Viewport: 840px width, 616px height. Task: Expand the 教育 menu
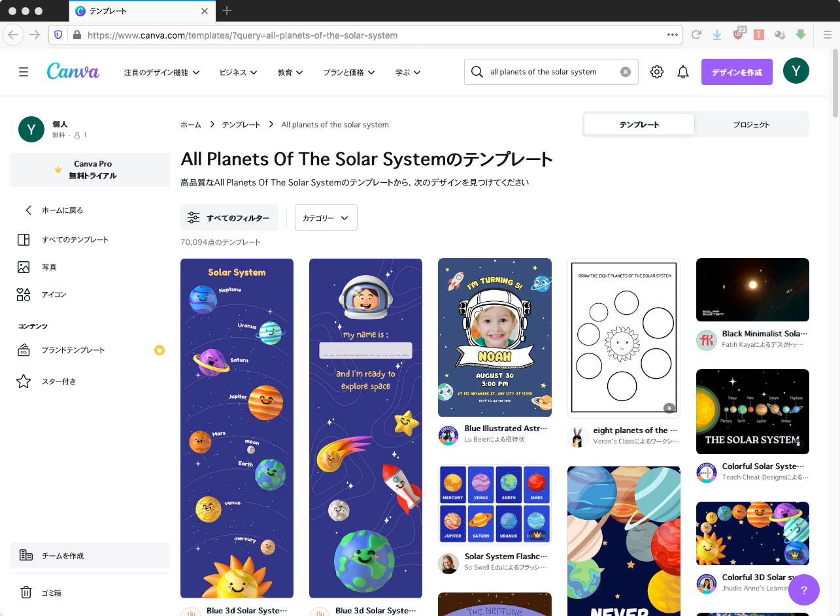tap(290, 72)
